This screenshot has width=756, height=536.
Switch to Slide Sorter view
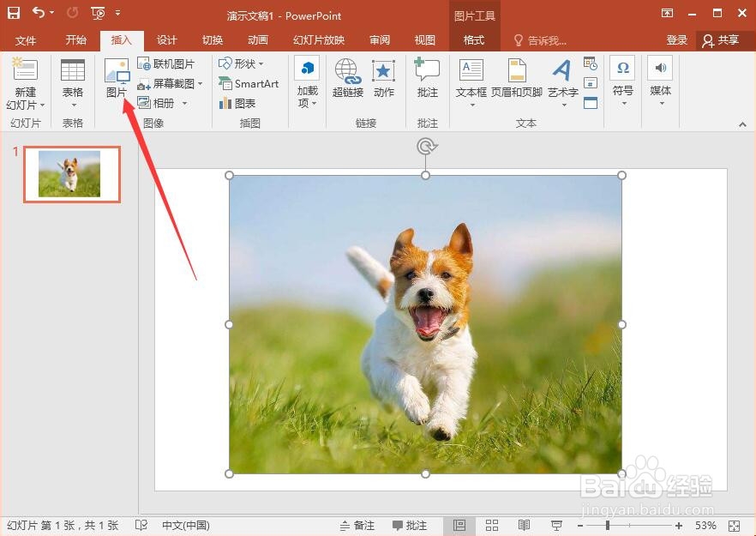492,526
